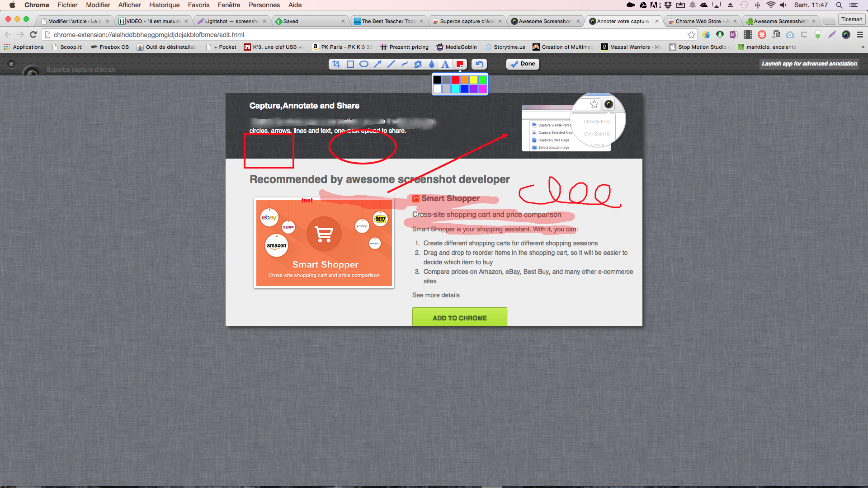Pick the yellow color swatch
Image resolution: width=868 pixels, height=488 pixels.
473,80
